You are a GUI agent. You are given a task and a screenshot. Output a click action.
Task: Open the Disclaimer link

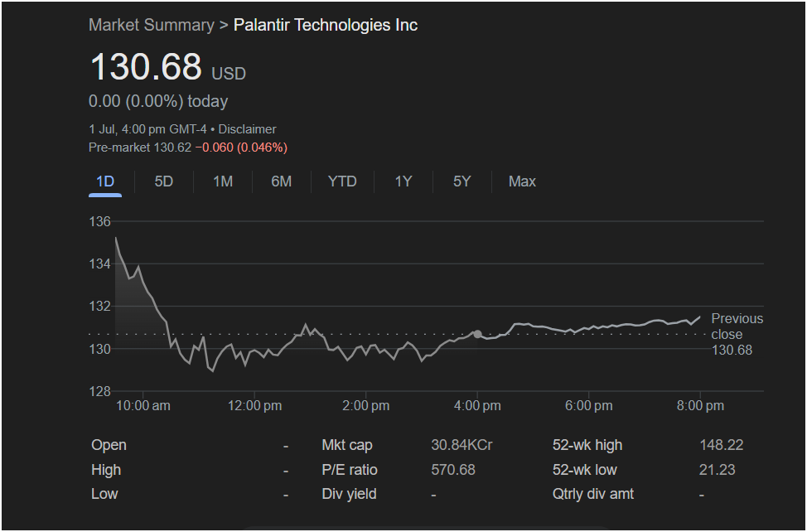click(247, 129)
